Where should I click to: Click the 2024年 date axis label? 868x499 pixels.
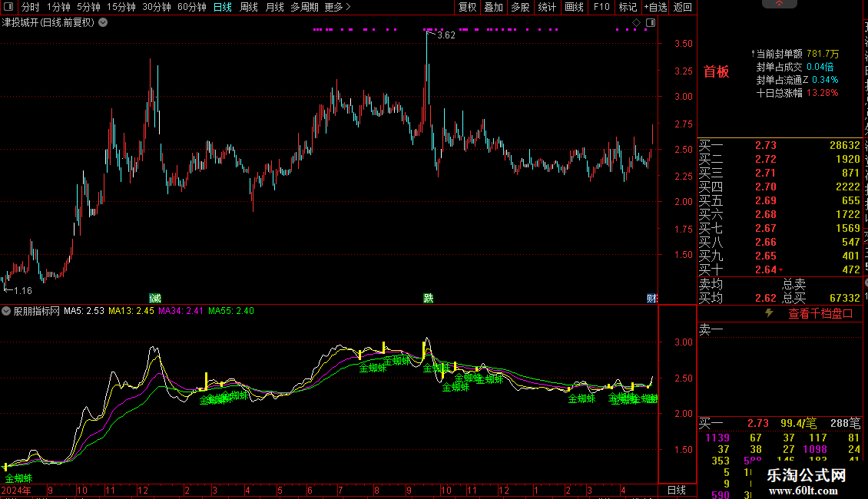[x=16, y=490]
